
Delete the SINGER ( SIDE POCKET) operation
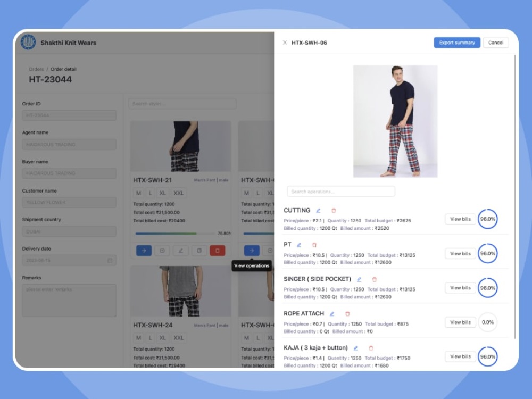coord(374,279)
